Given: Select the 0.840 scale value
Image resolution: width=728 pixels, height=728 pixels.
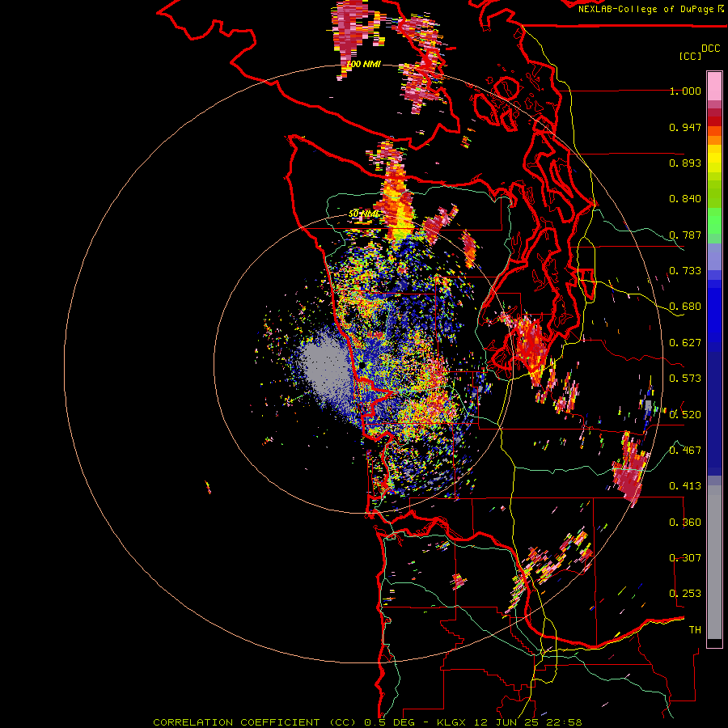Looking at the screenshot, I should pos(685,199).
